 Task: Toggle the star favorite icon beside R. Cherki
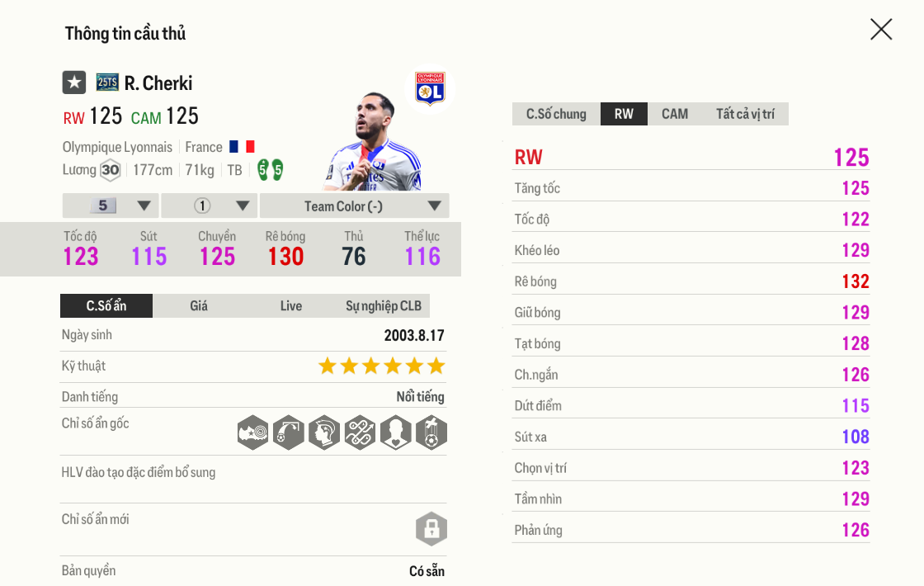point(74,83)
